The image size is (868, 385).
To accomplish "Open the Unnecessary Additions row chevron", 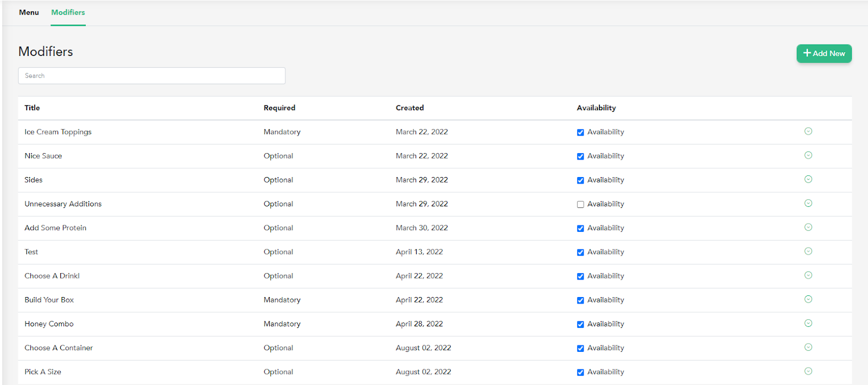I will [x=808, y=203].
